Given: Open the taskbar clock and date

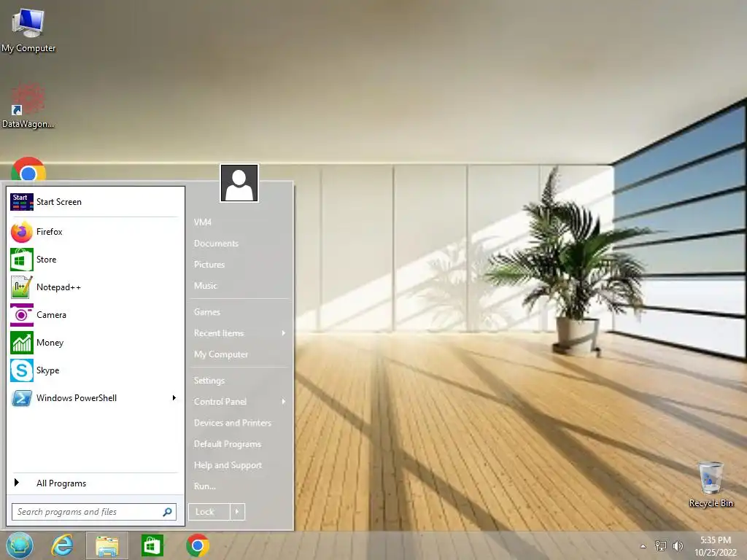Looking at the screenshot, I should tap(715, 546).
